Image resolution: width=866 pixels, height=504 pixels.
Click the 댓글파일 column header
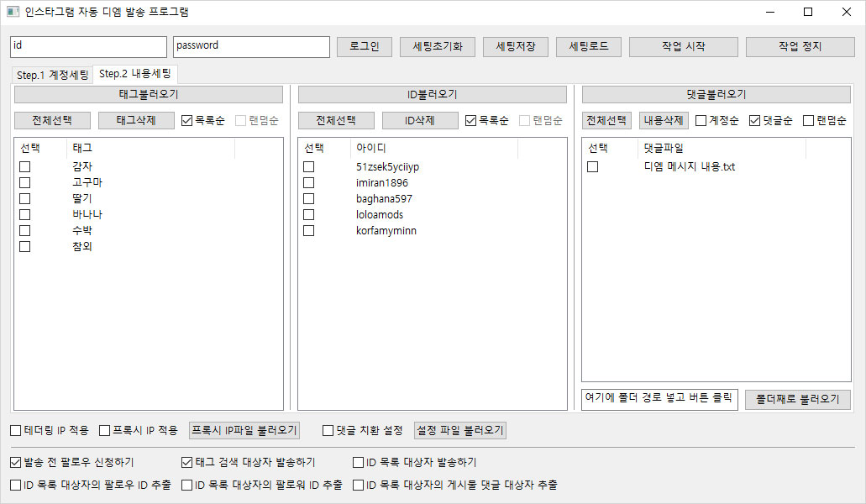pos(722,148)
